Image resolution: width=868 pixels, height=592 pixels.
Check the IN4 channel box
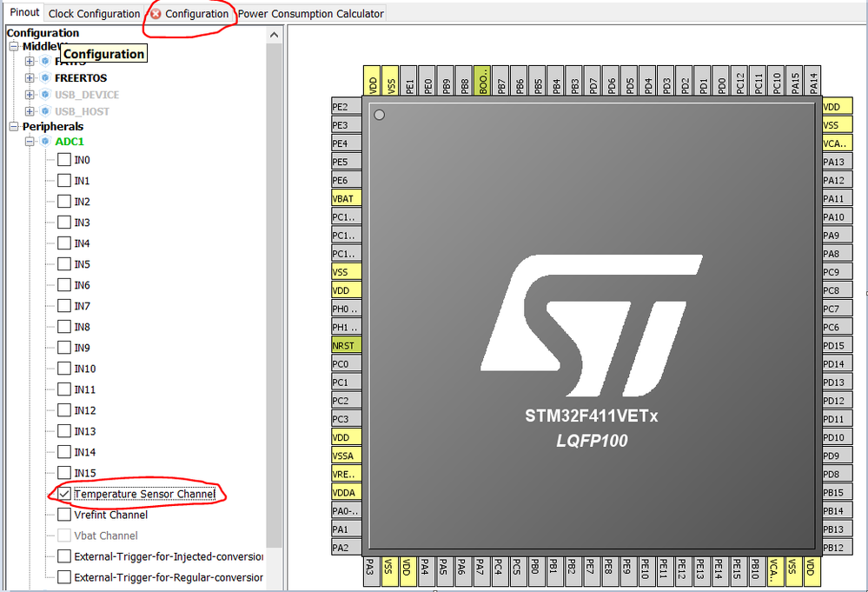point(64,243)
